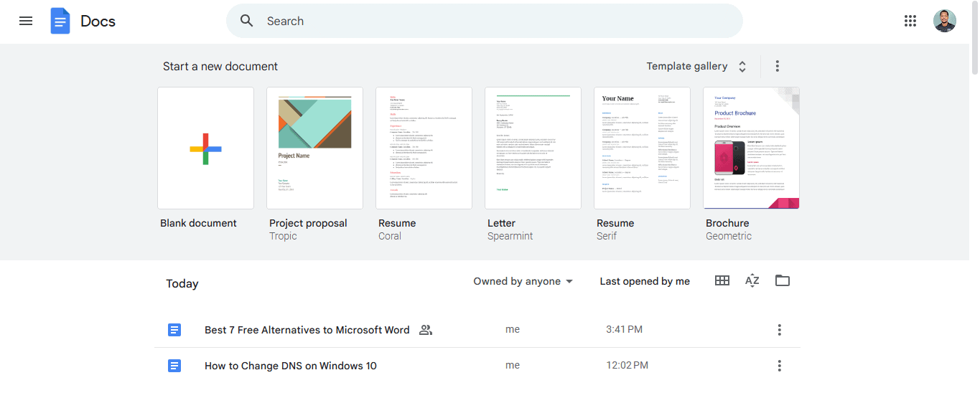The image size is (980, 398).
Task: Open the main hamburger menu
Action: 26,21
